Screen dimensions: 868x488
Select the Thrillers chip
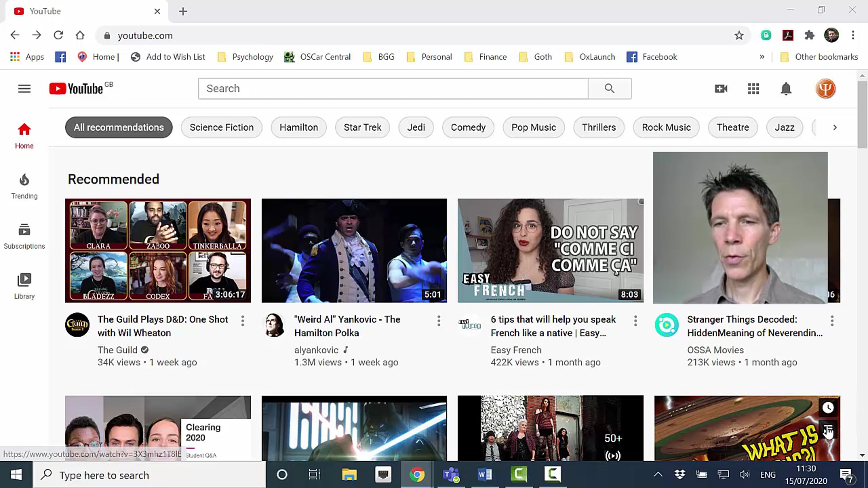tap(599, 127)
